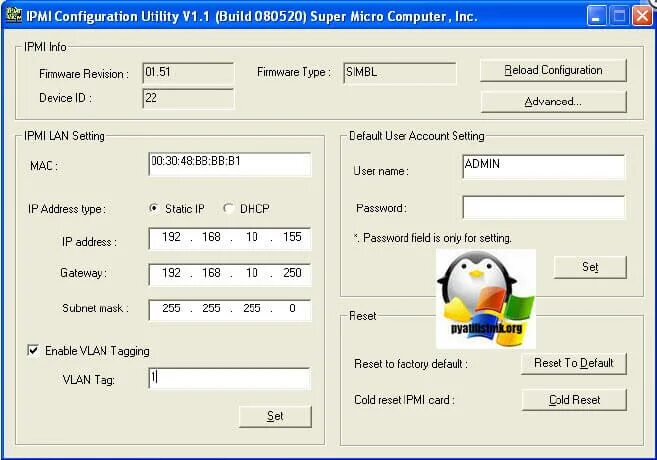Click the Subnet mask last octet 0
The image size is (657, 460).
292,309
